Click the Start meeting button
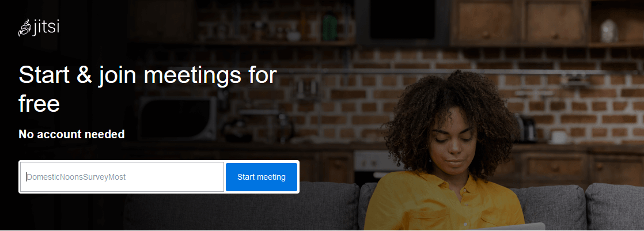The height and width of the screenshot is (231, 644). pyautogui.click(x=261, y=177)
